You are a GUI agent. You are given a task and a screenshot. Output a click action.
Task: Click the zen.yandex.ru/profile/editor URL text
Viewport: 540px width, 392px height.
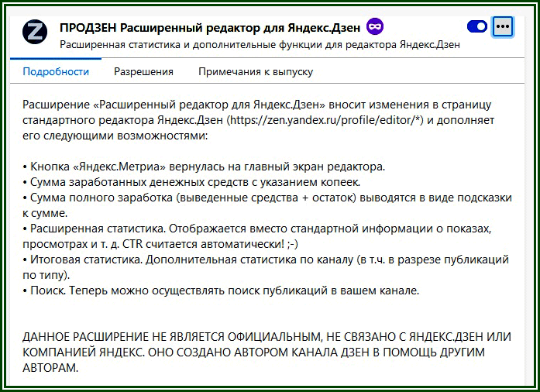click(325, 120)
